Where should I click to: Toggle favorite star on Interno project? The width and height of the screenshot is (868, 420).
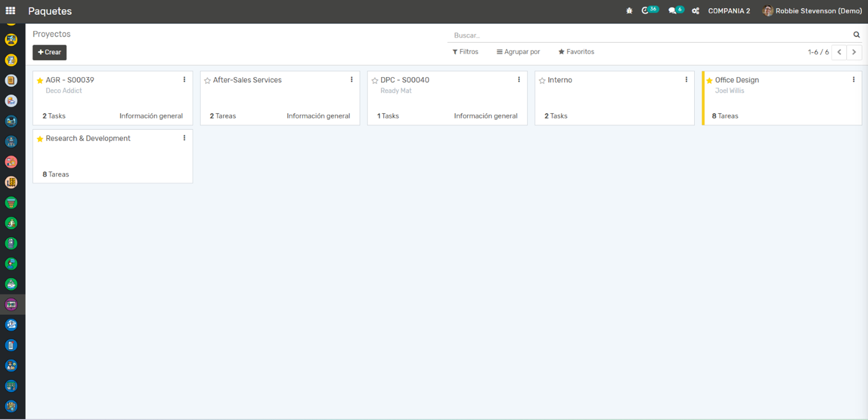tap(542, 81)
